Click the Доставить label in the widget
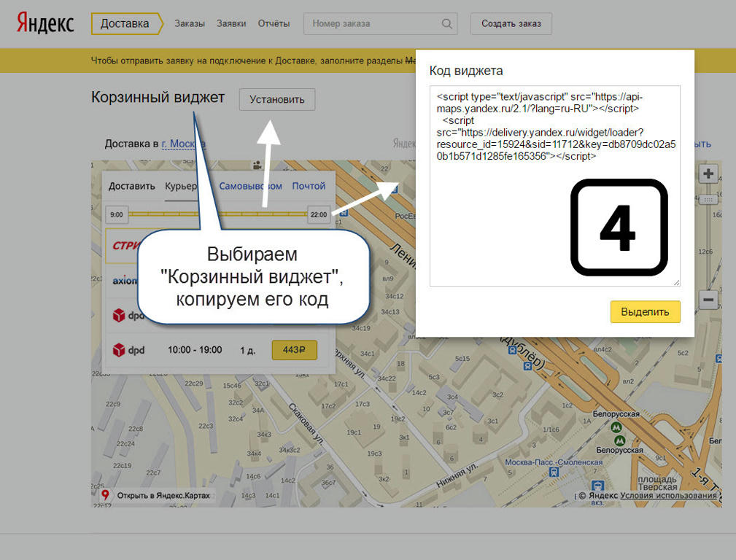 click(x=132, y=187)
